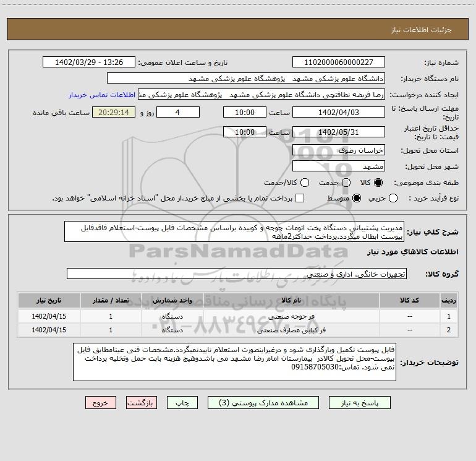The image size is (476, 461).
Task: Click the تاریخ نیاز column header
Action: pyautogui.click(x=49, y=300)
